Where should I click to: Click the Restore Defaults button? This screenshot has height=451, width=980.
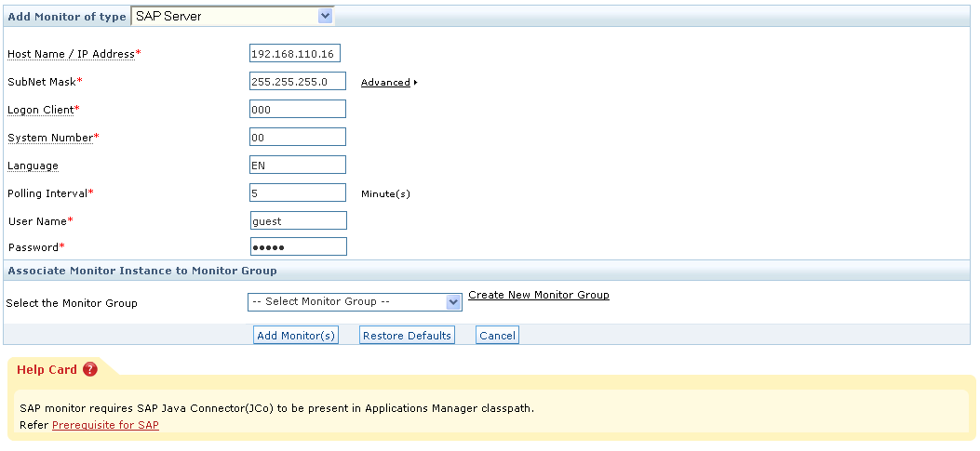tap(407, 336)
